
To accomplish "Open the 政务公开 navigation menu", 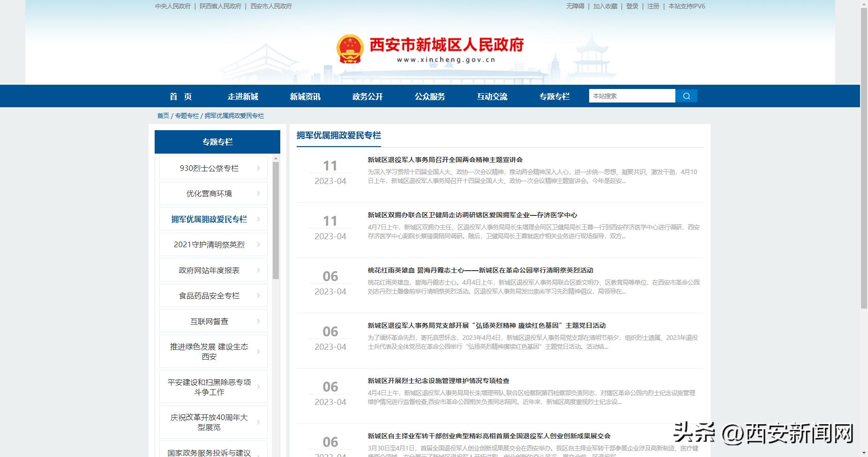I will tap(367, 96).
